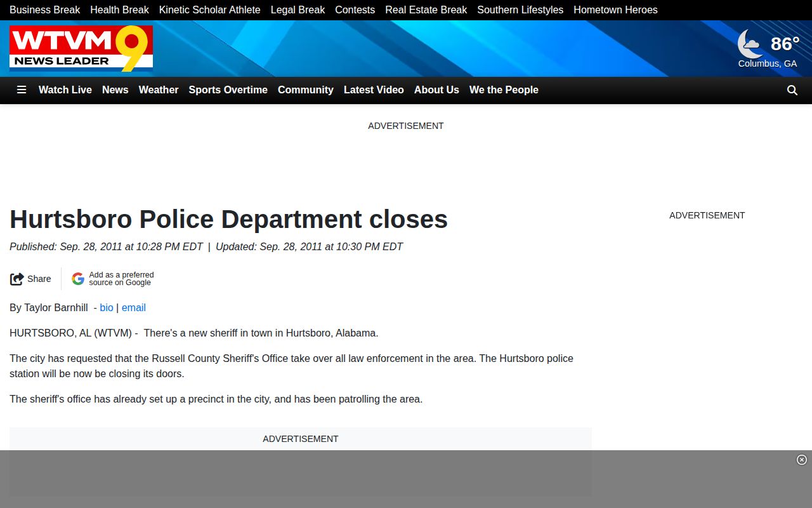Open Real Estate Break link

click(x=426, y=10)
